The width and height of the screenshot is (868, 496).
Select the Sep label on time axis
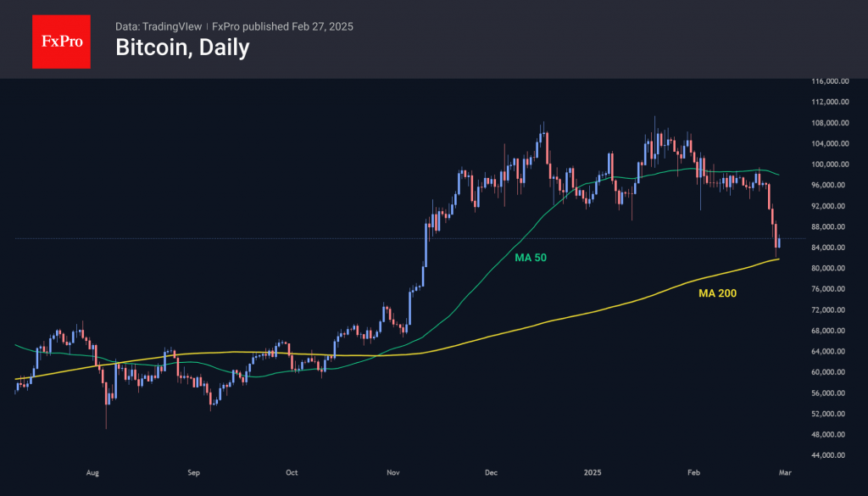click(192, 472)
